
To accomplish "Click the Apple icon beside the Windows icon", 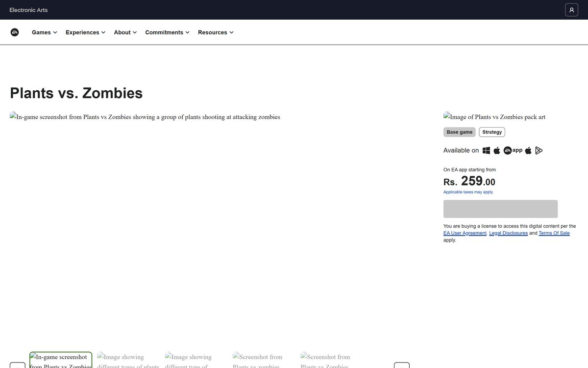I will (497, 151).
